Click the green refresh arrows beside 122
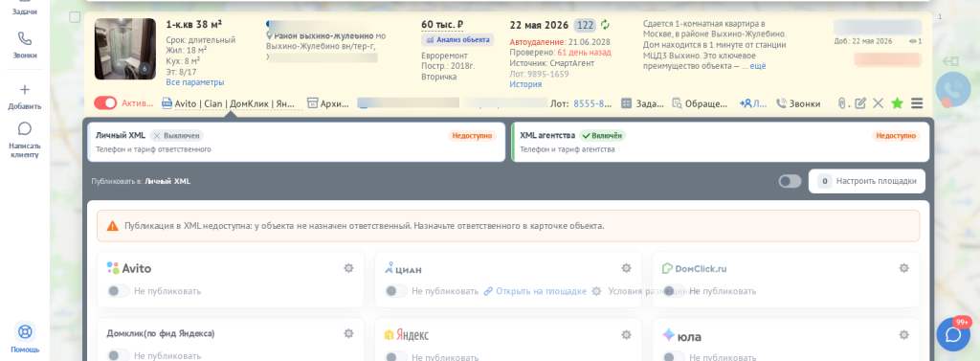Viewport: 980px width, 361px height. (x=605, y=25)
